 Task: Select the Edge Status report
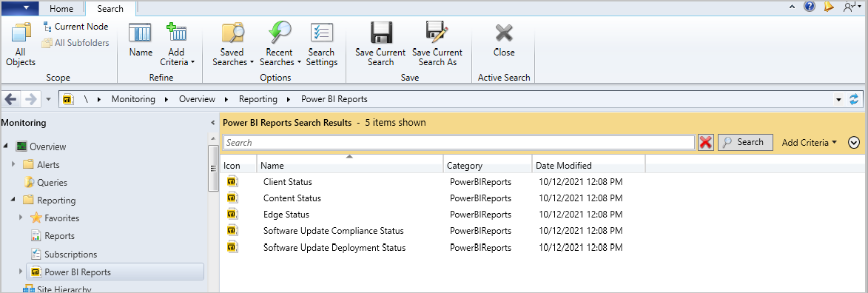click(286, 215)
